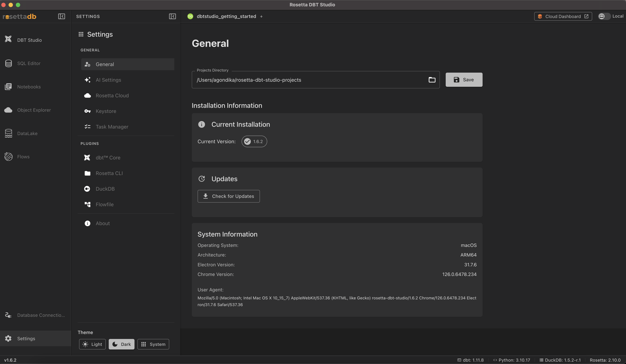Viewport: 626px width, 364px height.
Task: Click the dbt: 1.11.8 status entry
Action: 470,360
